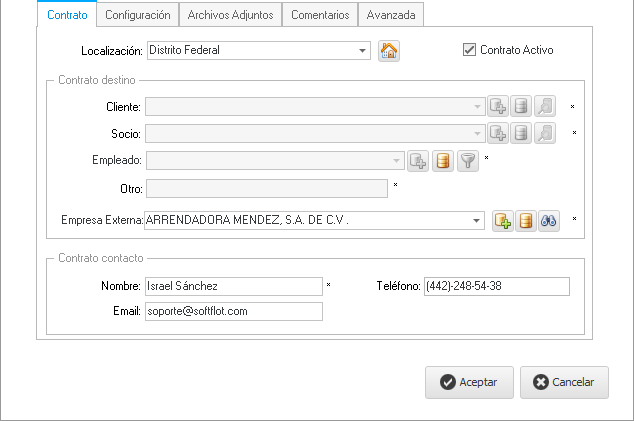This screenshot has height=421, width=634.
Task: Click the add-new icon for Empresa Externa
Action: click(503, 221)
